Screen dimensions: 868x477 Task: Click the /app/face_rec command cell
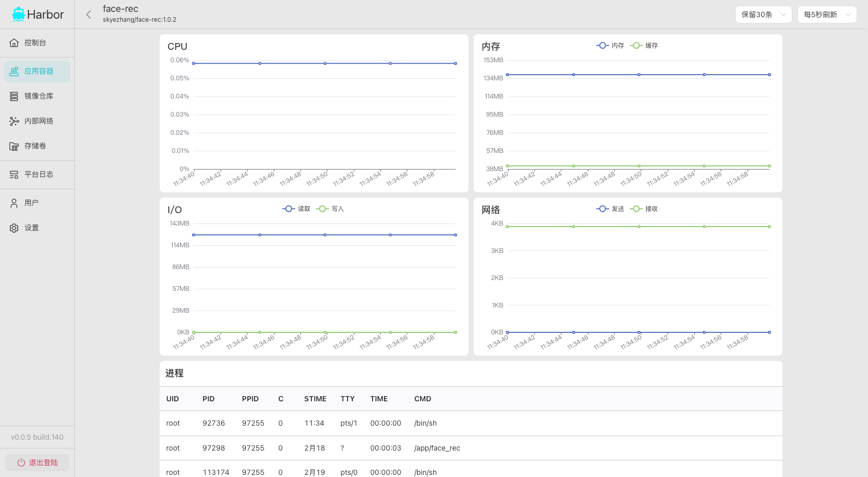[x=437, y=448]
